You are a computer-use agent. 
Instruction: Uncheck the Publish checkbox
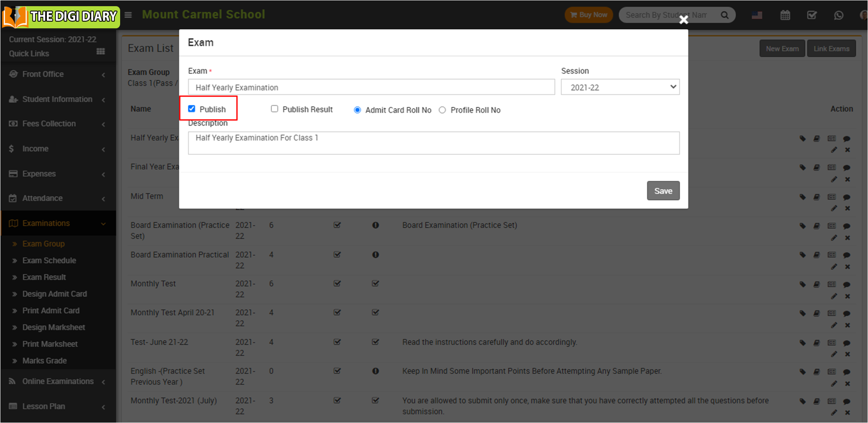(192, 109)
